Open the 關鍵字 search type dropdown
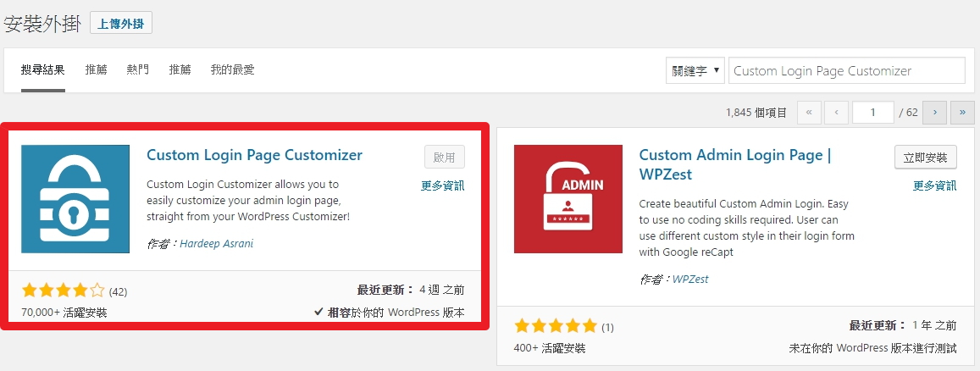 [695, 70]
